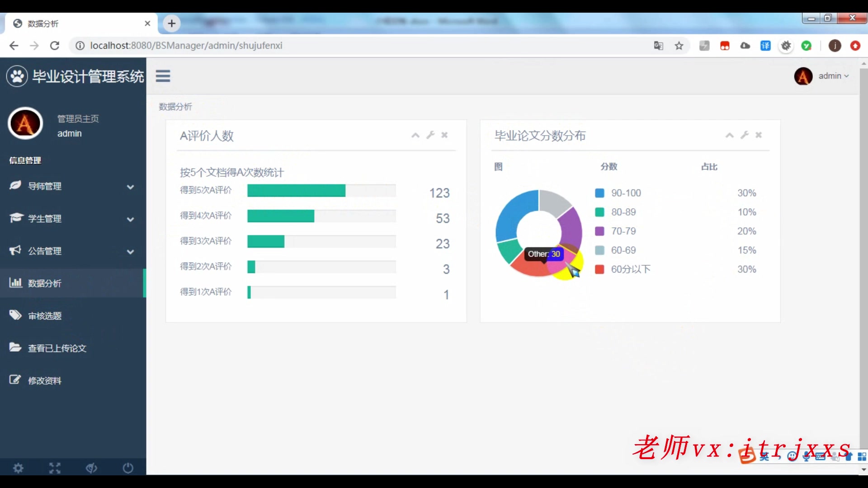Click the 学生管理 graduation cap icon
The height and width of the screenshot is (488, 868).
tap(16, 218)
